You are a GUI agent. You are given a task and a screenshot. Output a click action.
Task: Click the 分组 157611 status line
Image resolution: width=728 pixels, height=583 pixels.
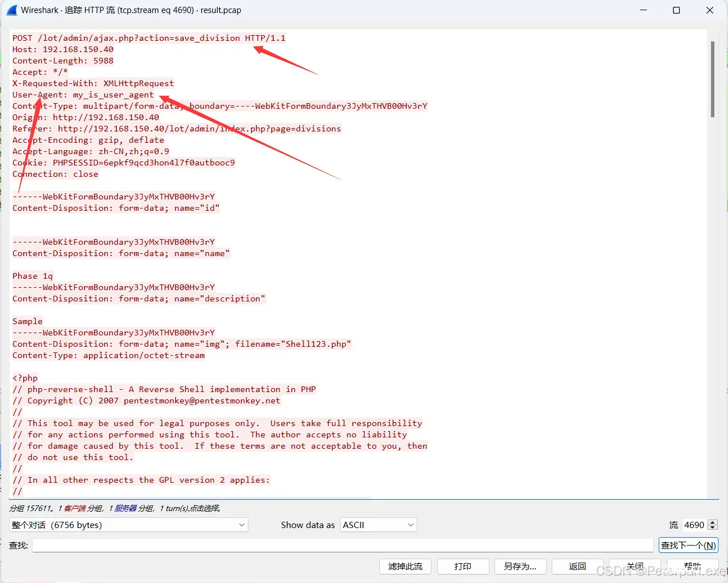(115, 508)
